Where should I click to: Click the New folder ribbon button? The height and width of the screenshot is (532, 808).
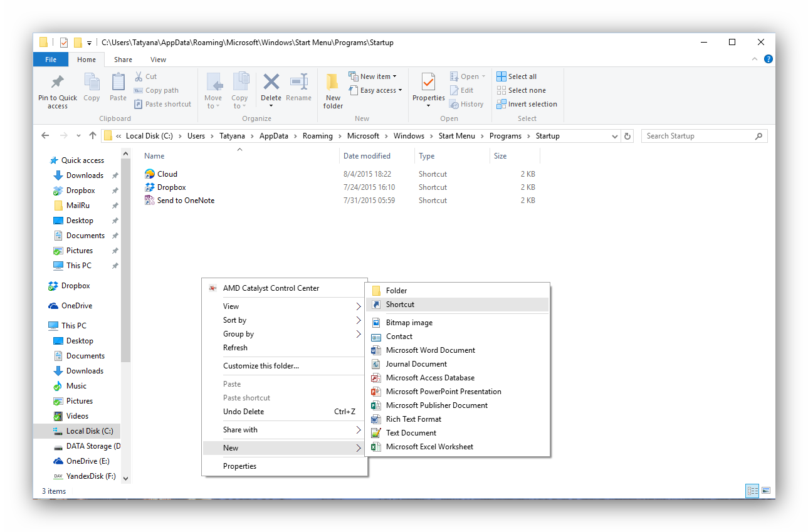point(333,91)
